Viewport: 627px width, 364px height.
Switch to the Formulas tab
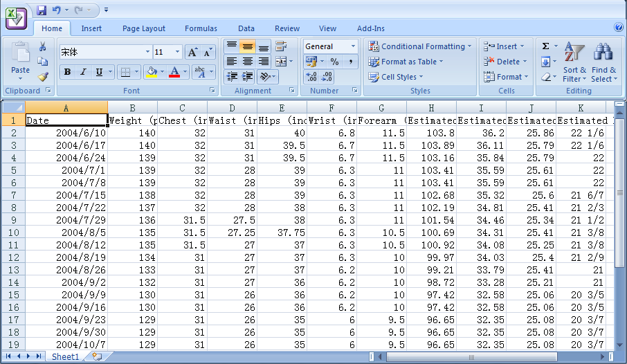(201, 28)
